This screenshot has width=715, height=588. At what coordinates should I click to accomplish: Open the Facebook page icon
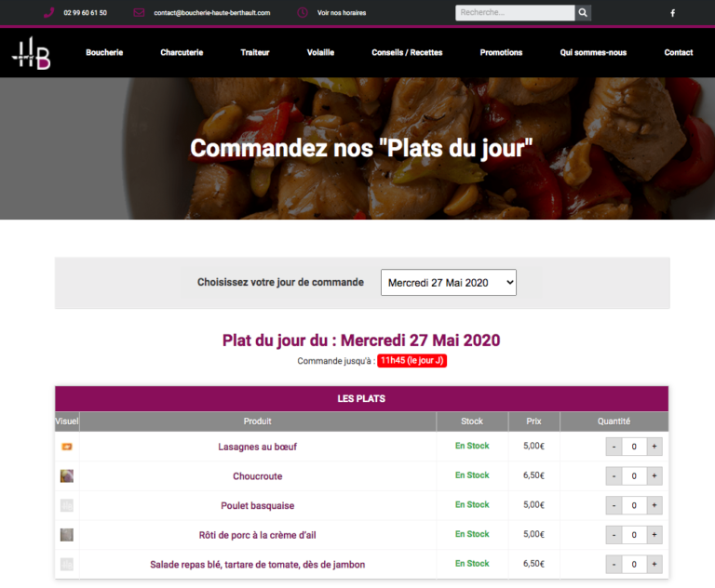point(673,13)
